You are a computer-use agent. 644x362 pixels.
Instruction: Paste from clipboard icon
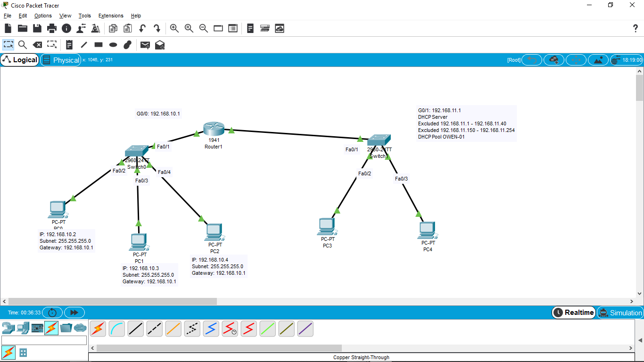127,28
